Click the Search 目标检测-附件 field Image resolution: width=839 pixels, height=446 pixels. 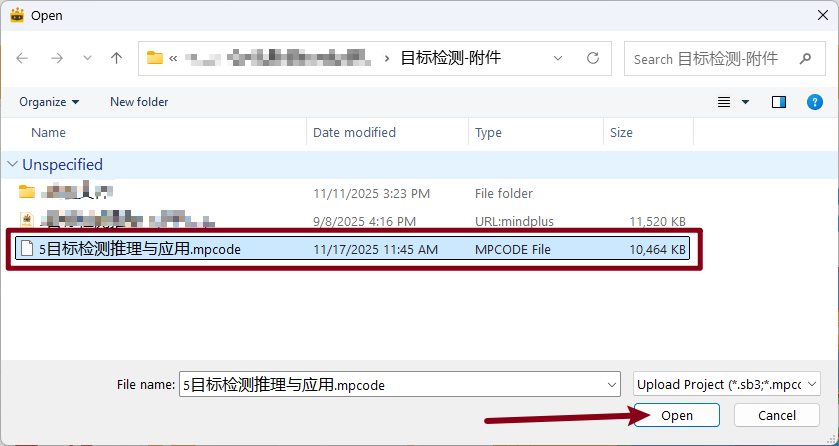pos(718,59)
